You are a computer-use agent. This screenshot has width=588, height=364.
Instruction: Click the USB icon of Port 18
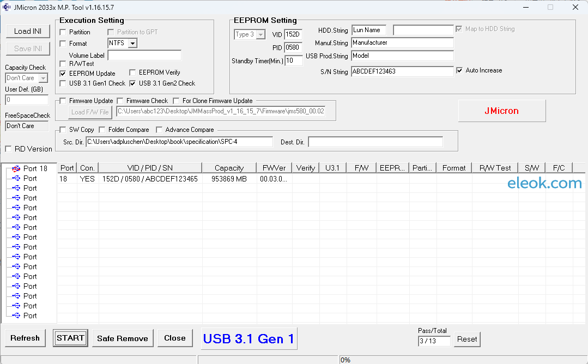point(16,169)
